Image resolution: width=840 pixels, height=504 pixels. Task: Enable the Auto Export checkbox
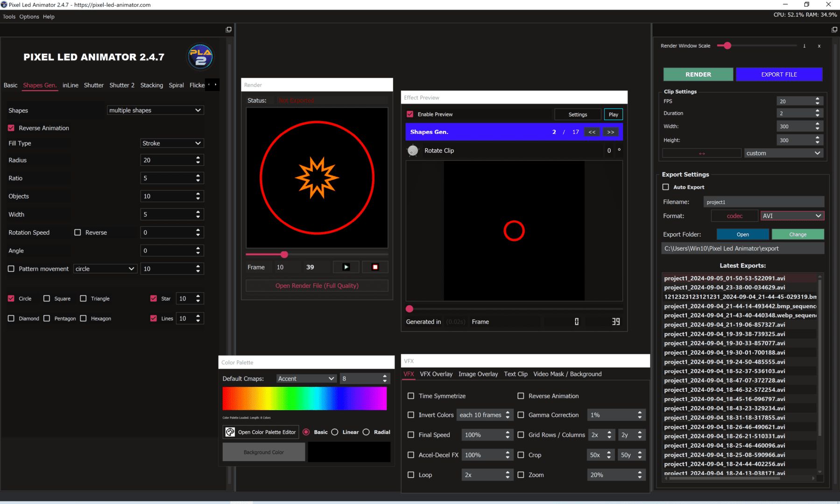[x=666, y=187]
